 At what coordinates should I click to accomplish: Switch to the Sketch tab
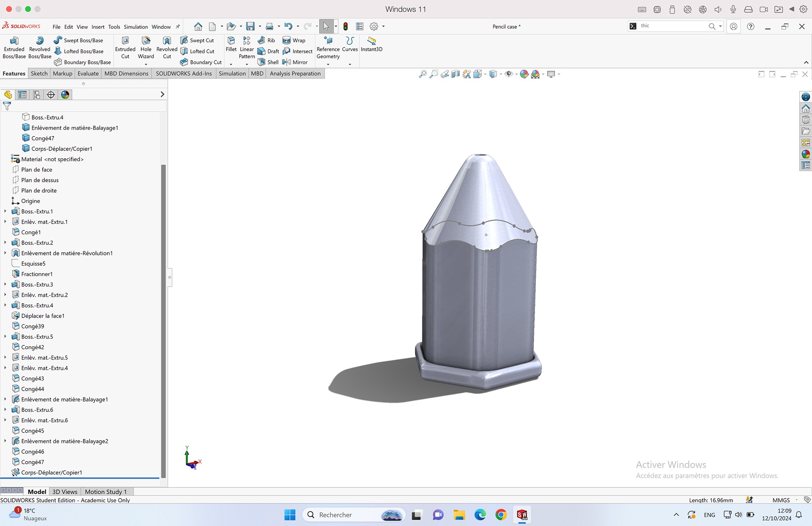pos(39,74)
